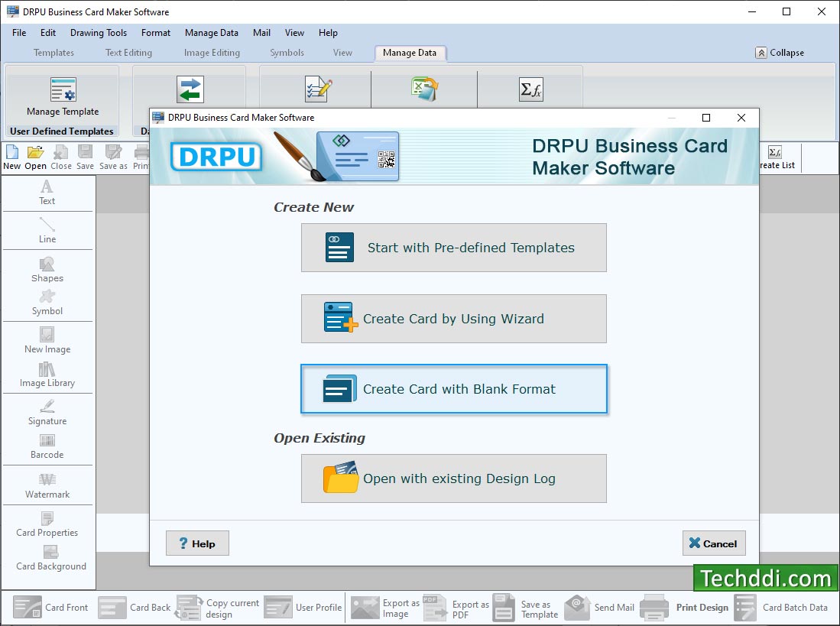This screenshot has height=626, width=840.
Task: Close the startup dialog with X
Action: [x=741, y=118]
